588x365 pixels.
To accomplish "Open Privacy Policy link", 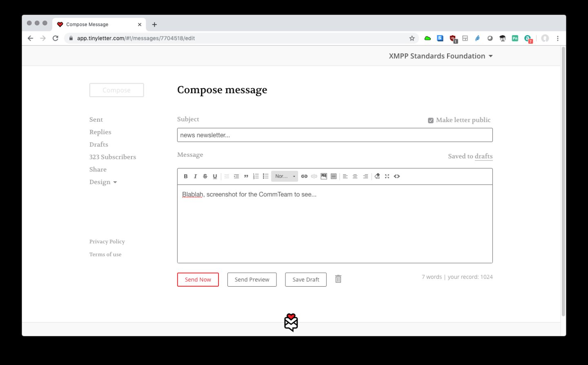I will [x=107, y=242].
